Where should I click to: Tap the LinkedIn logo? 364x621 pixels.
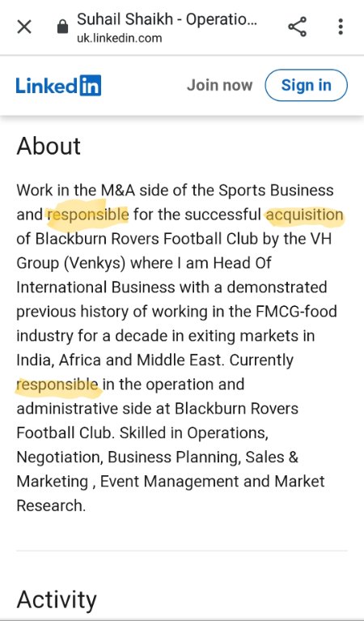58,85
